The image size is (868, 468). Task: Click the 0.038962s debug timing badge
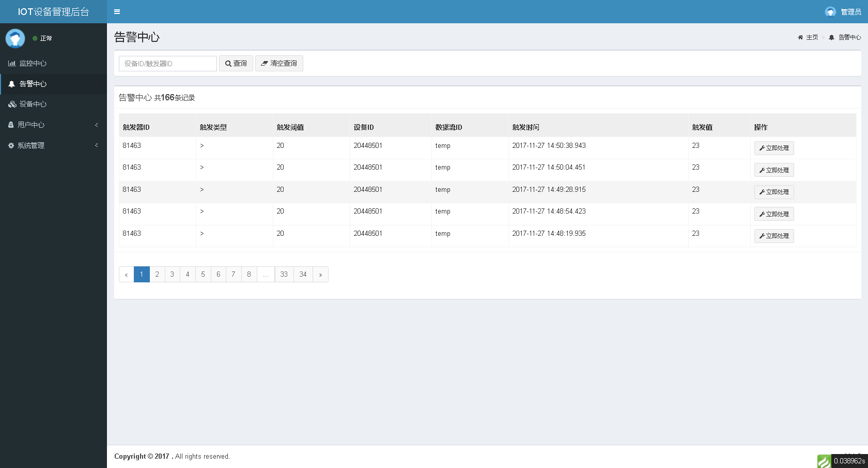click(849, 461)
